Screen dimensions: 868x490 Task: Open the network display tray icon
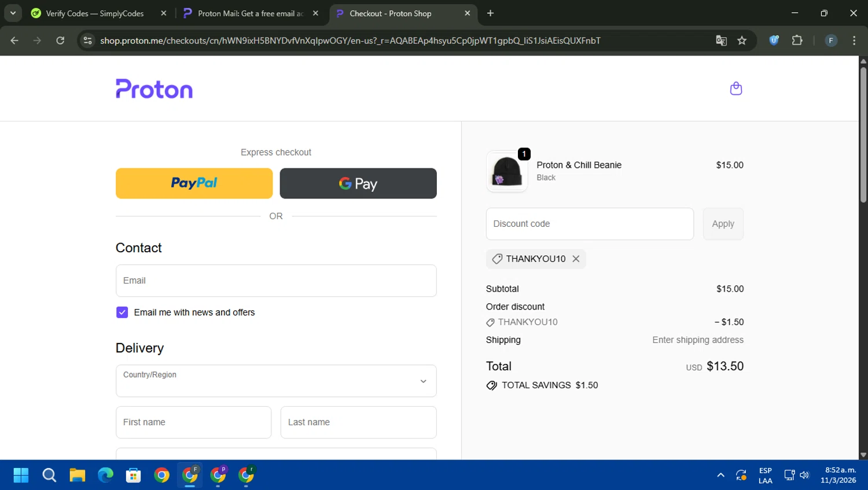tap(789, 476)
